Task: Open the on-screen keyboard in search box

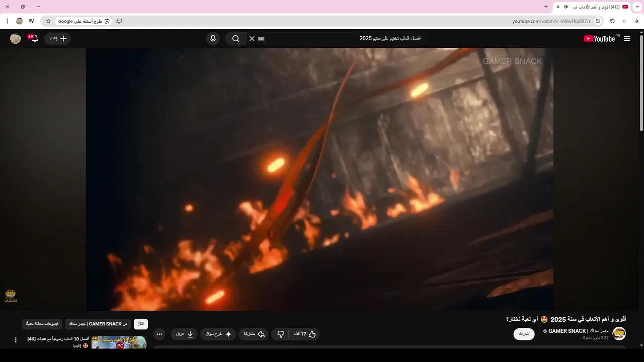Action: pyautogui.click(x=261, y=39)
